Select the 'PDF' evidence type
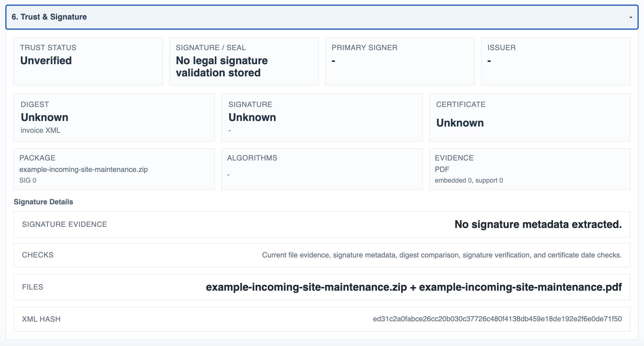This screenshot has width=644, height=346. pyautogui.click(x=442, y=169)
